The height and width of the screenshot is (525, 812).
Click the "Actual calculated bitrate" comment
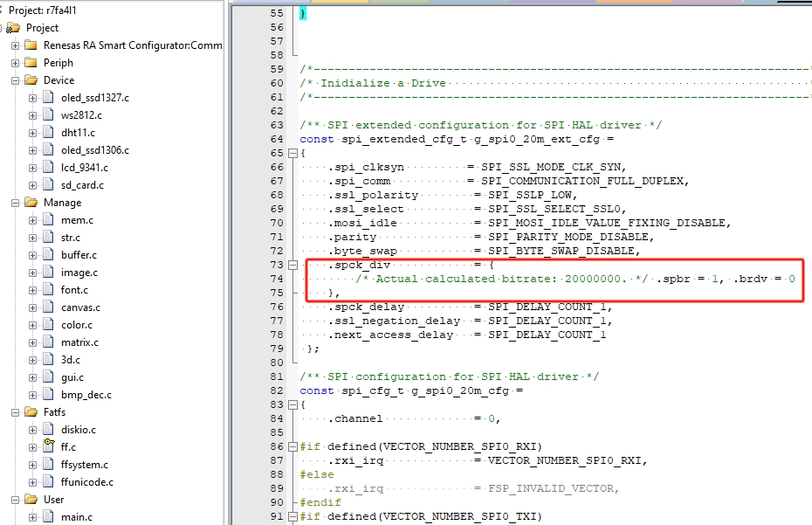click(x=501, y=279)
